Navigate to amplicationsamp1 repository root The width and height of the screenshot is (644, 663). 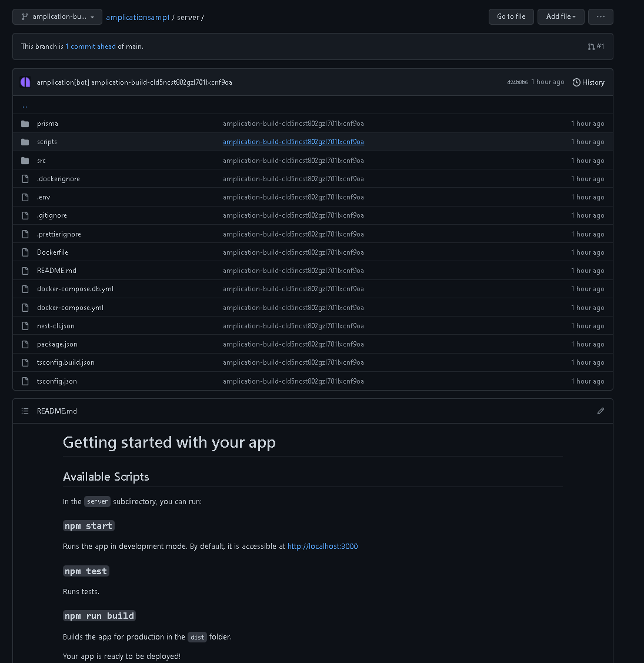(138, 18)
